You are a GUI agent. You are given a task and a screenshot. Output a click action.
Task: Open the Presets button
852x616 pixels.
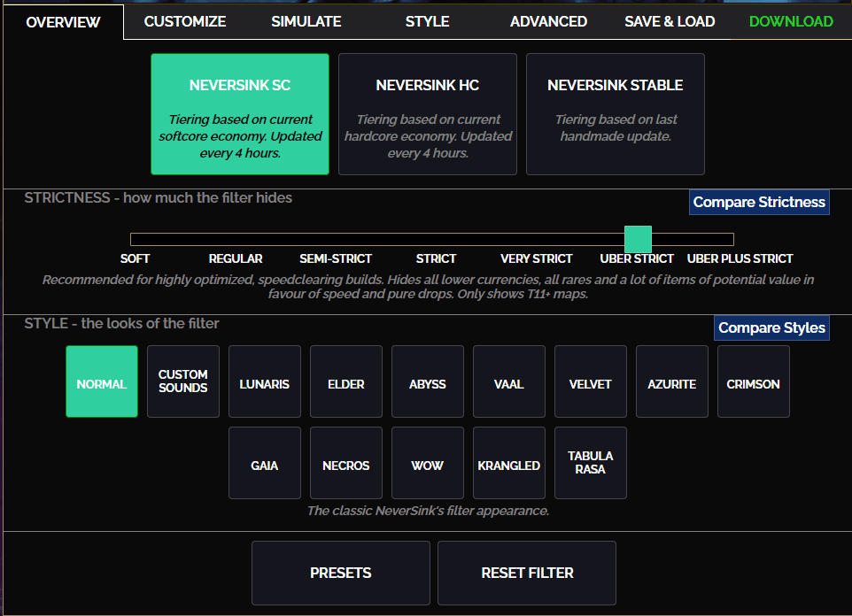[341, 573]
